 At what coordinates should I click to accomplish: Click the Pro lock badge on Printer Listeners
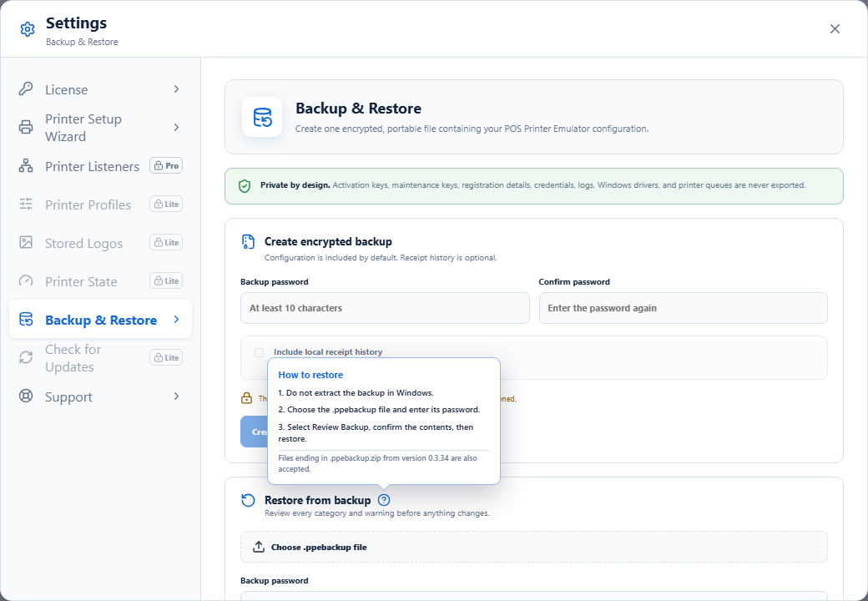tap(166, 165)
